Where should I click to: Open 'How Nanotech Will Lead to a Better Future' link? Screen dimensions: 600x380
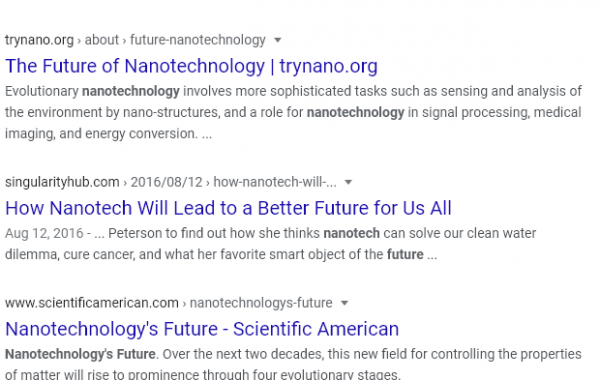(x=228, y=208)
